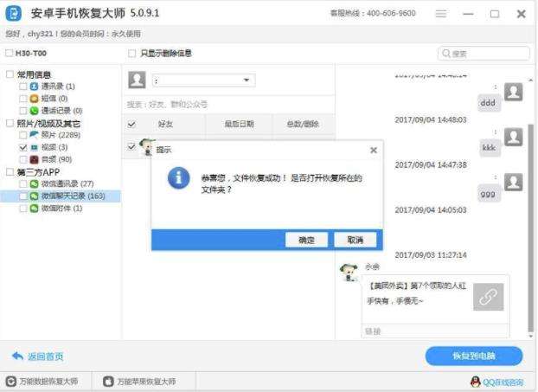
Task: Sort by 总数/删除 column header
Action: (x=303, y=124)
